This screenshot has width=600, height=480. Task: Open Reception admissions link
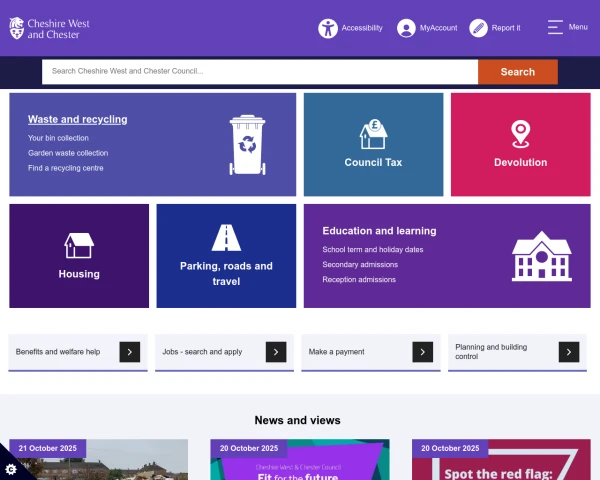[x=359, y=280]
